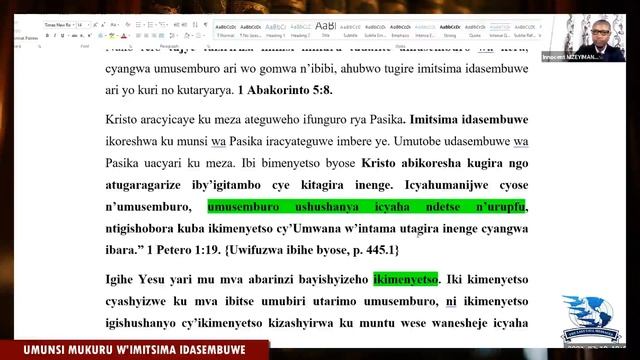Align text right icon
640x360 pixels.
click(154, 36)
